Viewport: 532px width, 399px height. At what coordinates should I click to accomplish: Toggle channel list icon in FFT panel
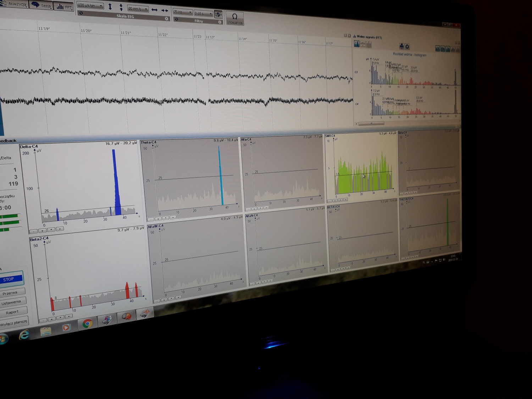(x=357, y=44)
